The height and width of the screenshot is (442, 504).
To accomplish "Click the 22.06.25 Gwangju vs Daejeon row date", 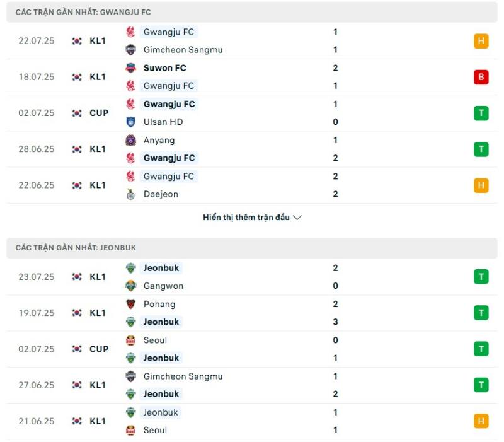I will pos(37,185).
